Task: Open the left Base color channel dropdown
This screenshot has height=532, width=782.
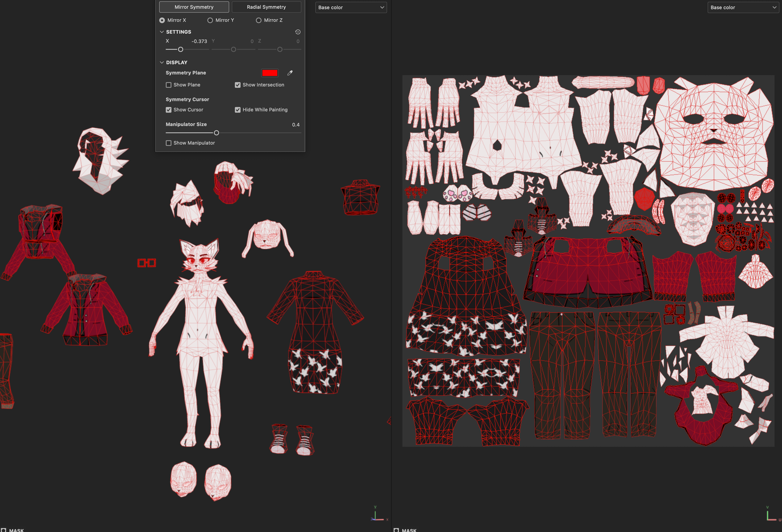Action: point(350,7)
